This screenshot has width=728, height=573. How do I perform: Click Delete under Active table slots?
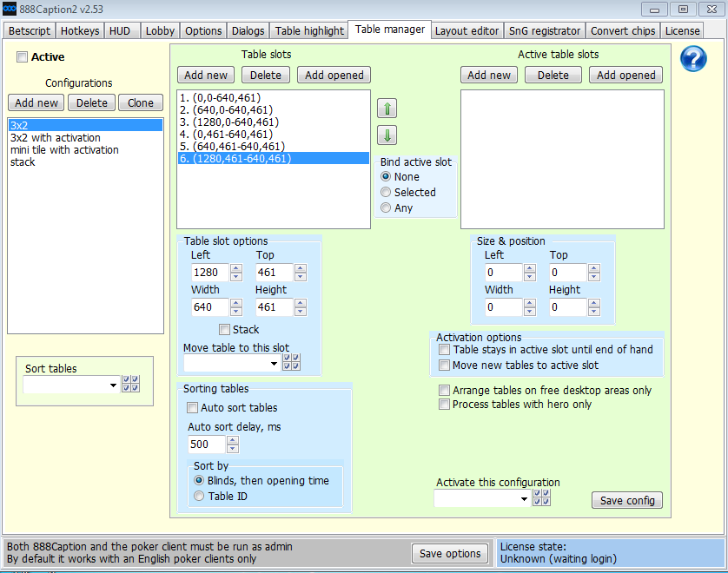[x=553, y=75]
